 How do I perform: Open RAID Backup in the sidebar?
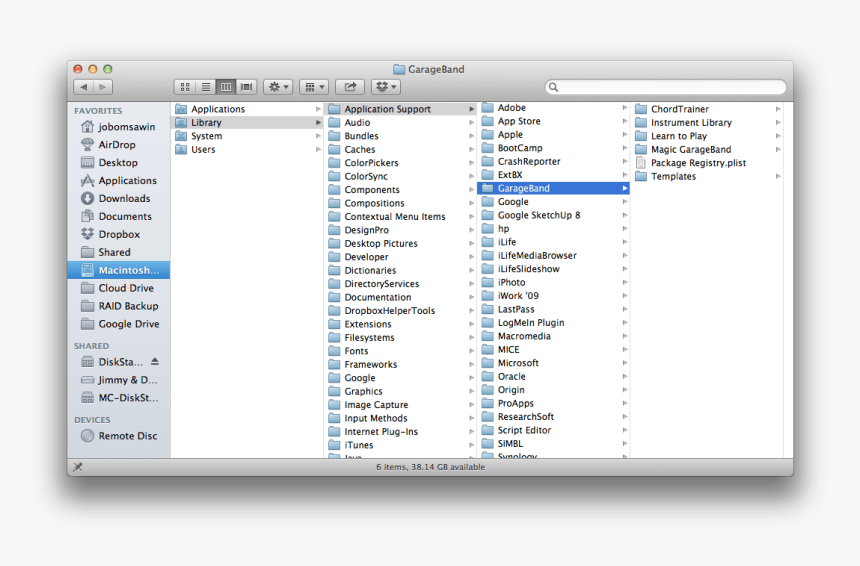119,306
